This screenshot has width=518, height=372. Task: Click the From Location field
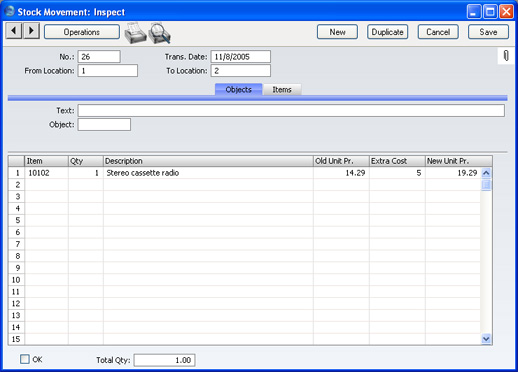coord(108,71)
